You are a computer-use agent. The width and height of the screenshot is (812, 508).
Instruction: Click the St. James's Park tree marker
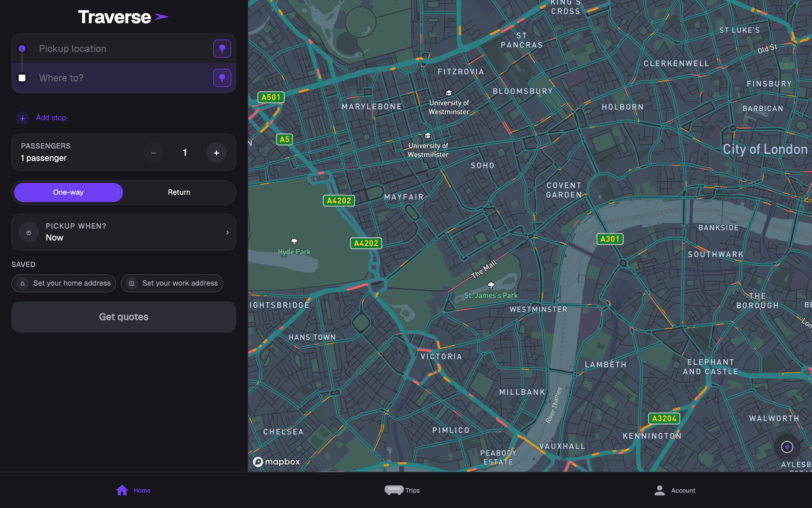(491, 285)
